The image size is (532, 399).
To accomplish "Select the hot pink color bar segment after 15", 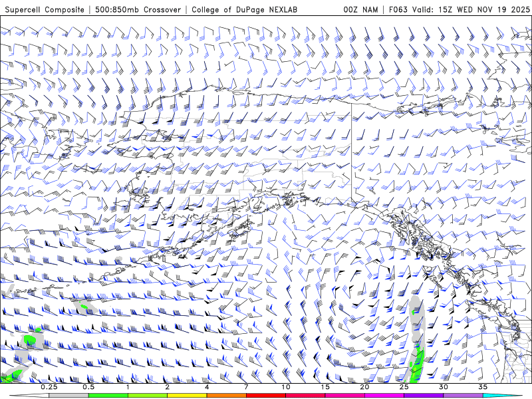I will (x=344, y=396).
